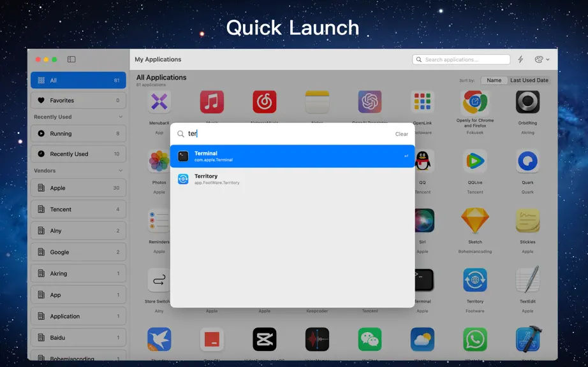
Task: Click the MenubarX app icon
Action: tap(159, 101)
